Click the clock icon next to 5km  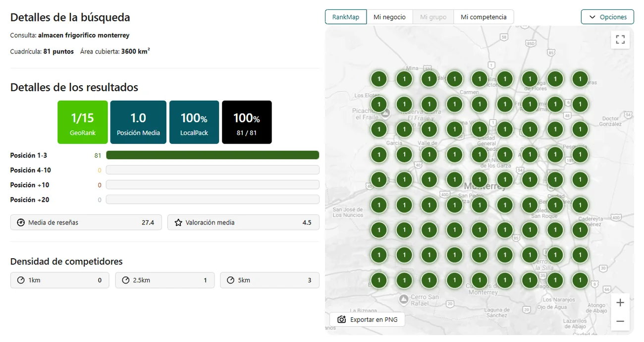pyautogui.click(x=230, y=280)
